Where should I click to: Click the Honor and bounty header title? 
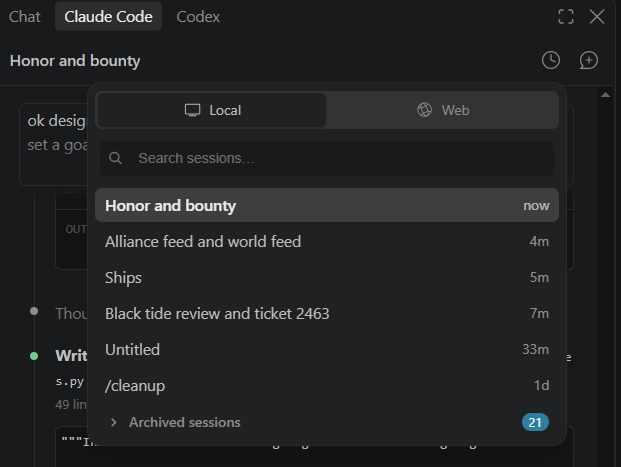coord(75,61)
